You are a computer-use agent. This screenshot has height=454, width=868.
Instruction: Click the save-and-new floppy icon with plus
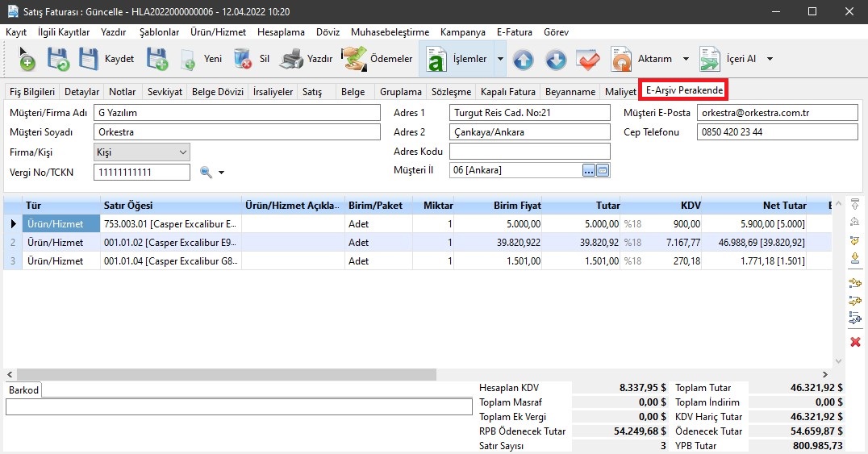(x=157, y=59)
